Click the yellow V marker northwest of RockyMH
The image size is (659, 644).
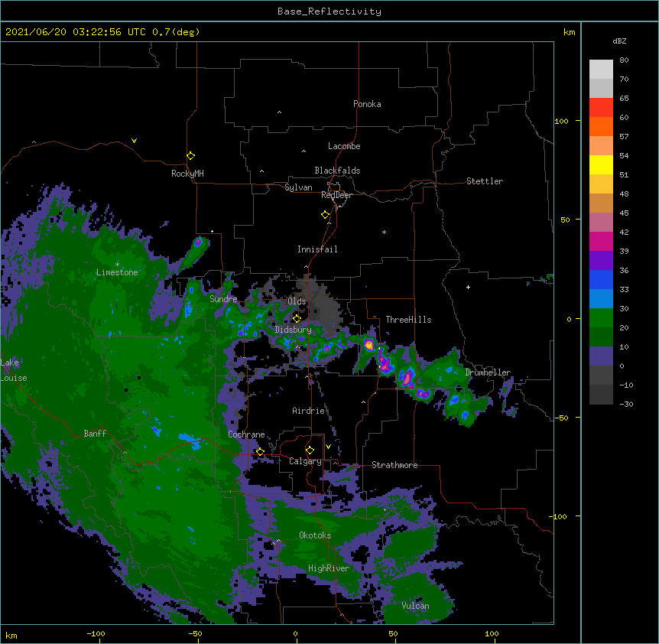134,141
